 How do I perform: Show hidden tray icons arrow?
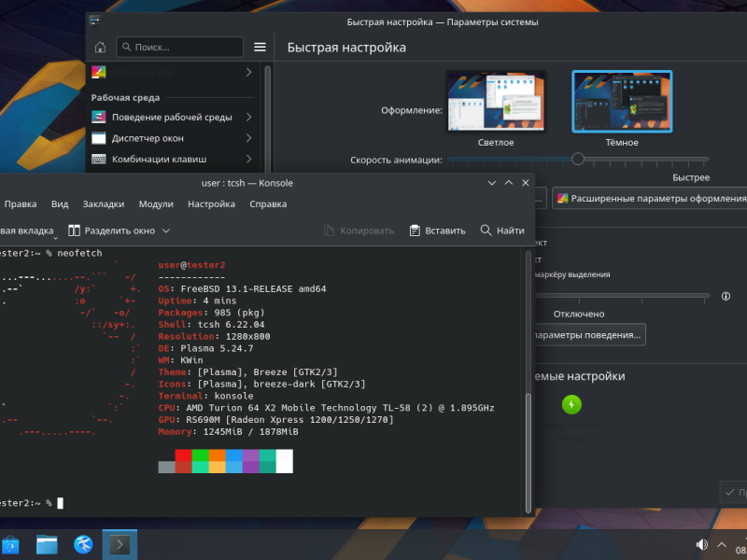point(722,544)
